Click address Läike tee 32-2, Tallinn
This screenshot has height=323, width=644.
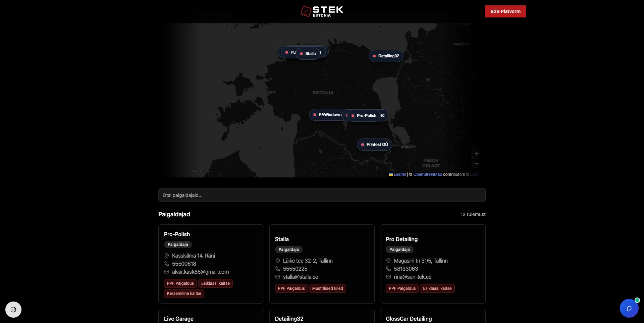coord(308,261)
